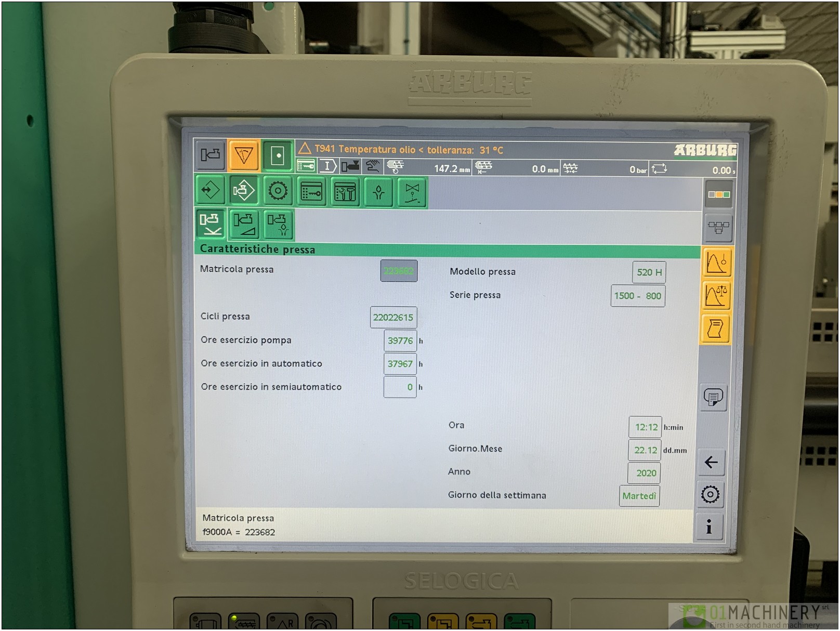Show help with the info 'i' button
Screen dimensions: 840x631
tap(708, 527)
